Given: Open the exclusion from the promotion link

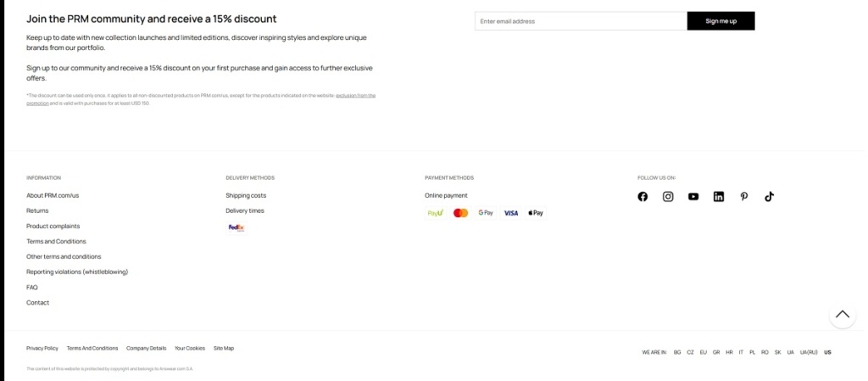Looking at the screenshot, I should [355, 96].
